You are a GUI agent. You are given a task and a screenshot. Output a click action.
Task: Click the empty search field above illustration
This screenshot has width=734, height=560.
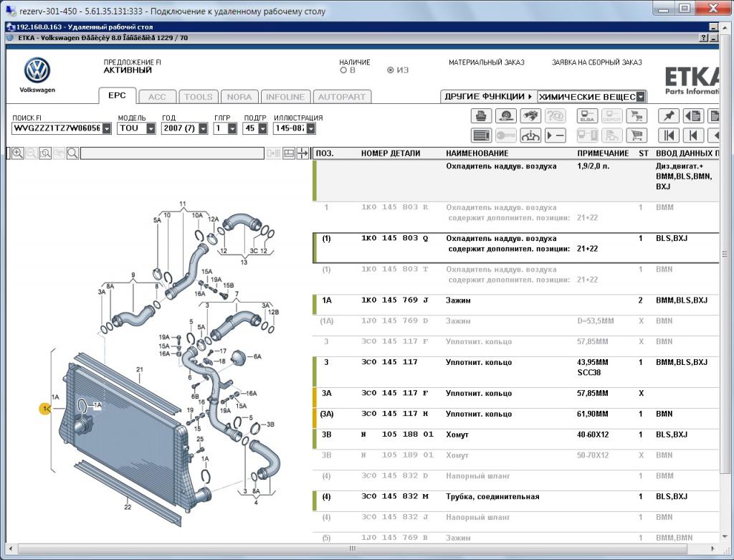click(x=172, y=153)
